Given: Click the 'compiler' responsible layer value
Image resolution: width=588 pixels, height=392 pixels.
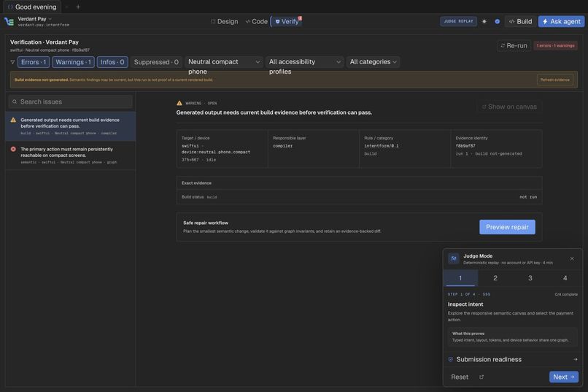Looking at the screenshot, I should [283, 146].
